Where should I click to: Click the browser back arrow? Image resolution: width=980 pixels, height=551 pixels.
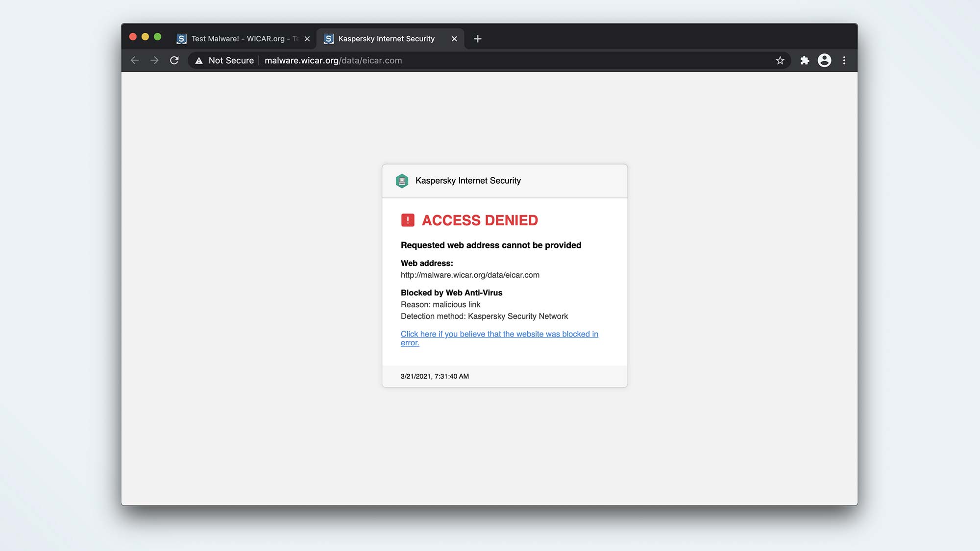135,60
